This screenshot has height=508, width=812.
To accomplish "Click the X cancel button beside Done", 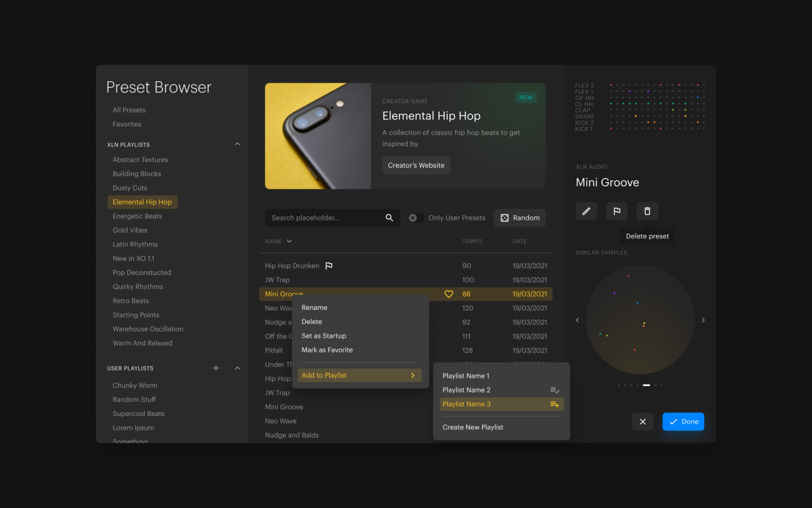I will (643, 422).
